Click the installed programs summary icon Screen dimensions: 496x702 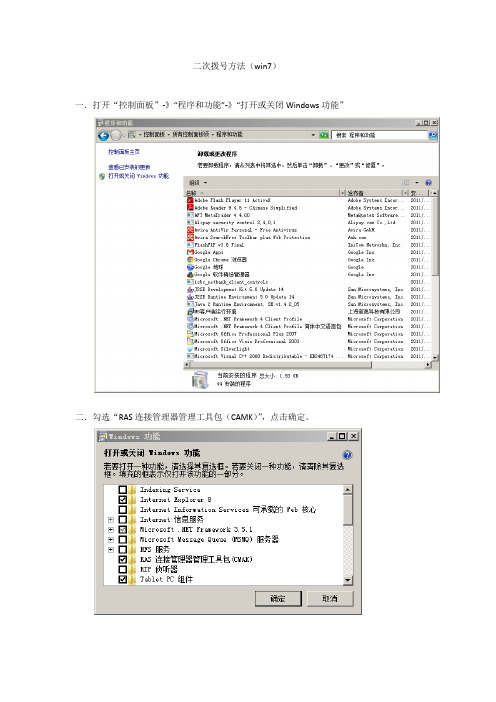pos(200,380)
